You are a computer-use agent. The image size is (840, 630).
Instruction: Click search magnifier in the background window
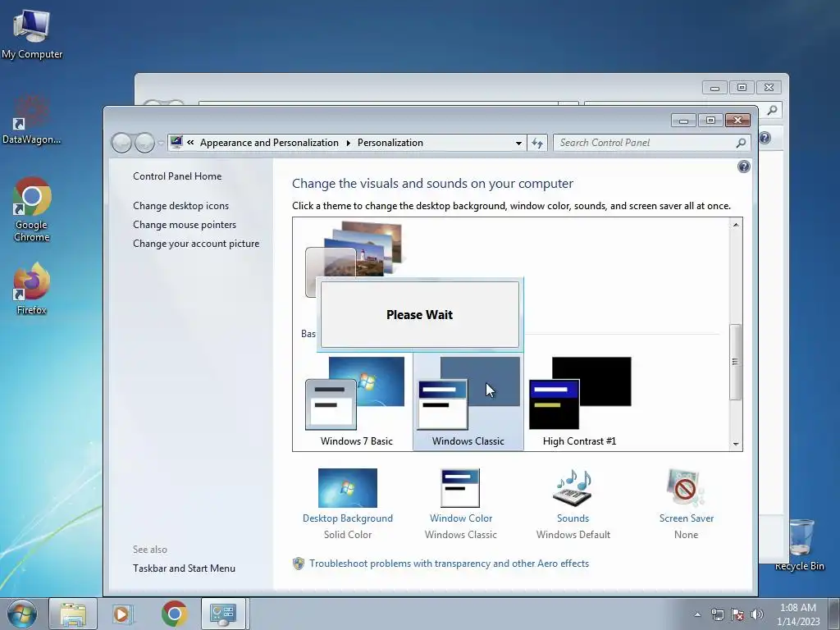click(x=772, y=110)
